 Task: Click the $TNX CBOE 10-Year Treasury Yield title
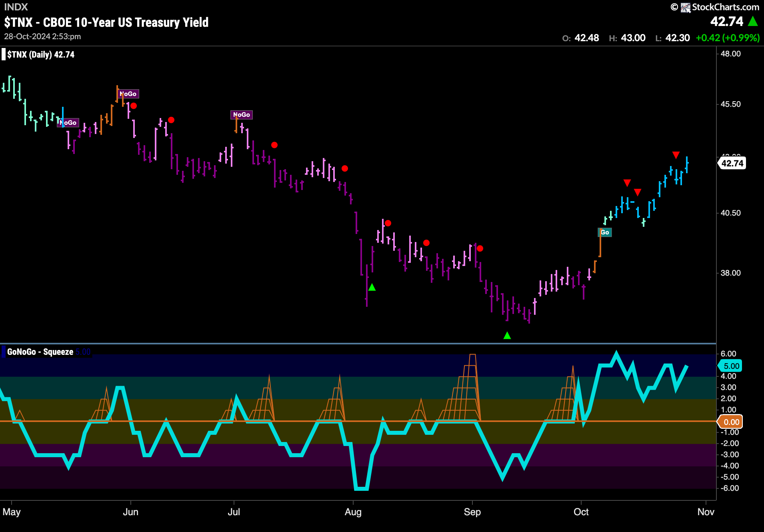[106, 22]
